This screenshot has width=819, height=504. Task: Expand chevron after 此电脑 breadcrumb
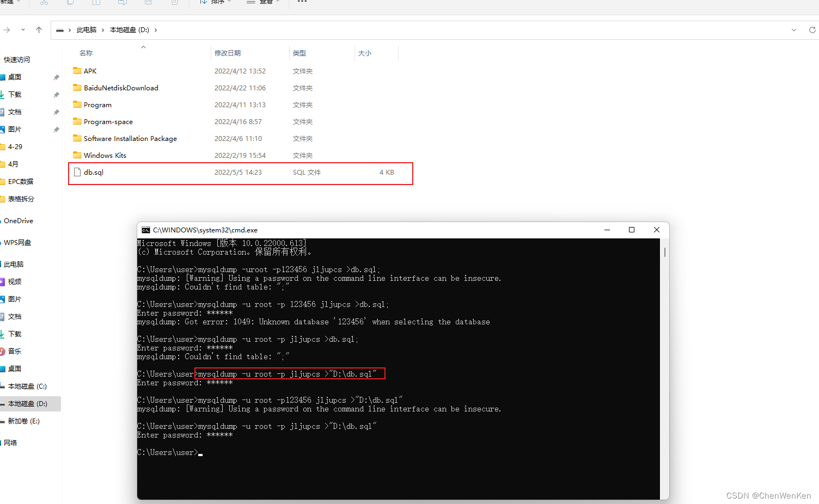(103, 30)
